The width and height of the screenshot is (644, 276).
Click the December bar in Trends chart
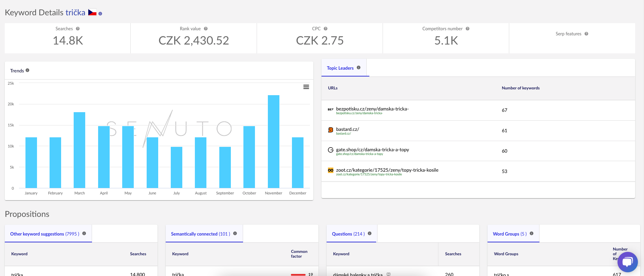click(298, 162)
